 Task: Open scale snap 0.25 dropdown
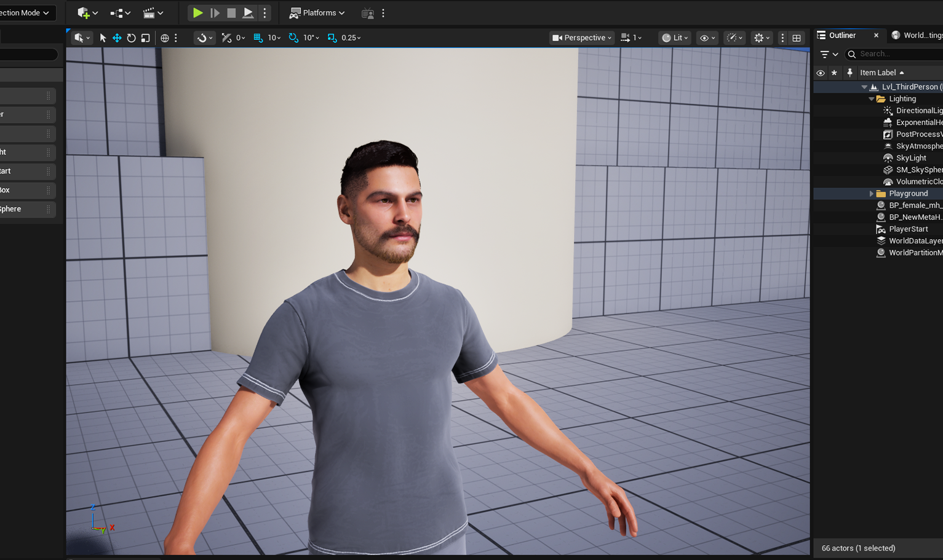point(351,37)
